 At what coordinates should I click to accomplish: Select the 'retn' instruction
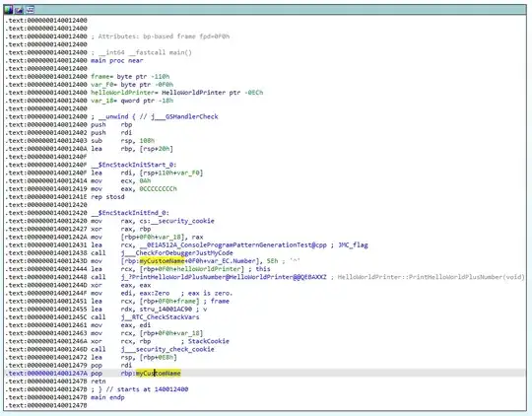pos(99,381)
